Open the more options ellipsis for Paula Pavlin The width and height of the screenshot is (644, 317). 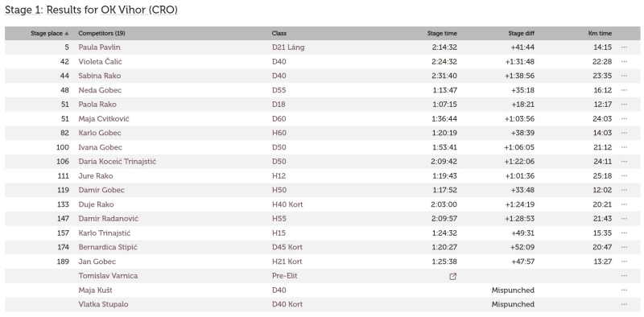point(624,47)
